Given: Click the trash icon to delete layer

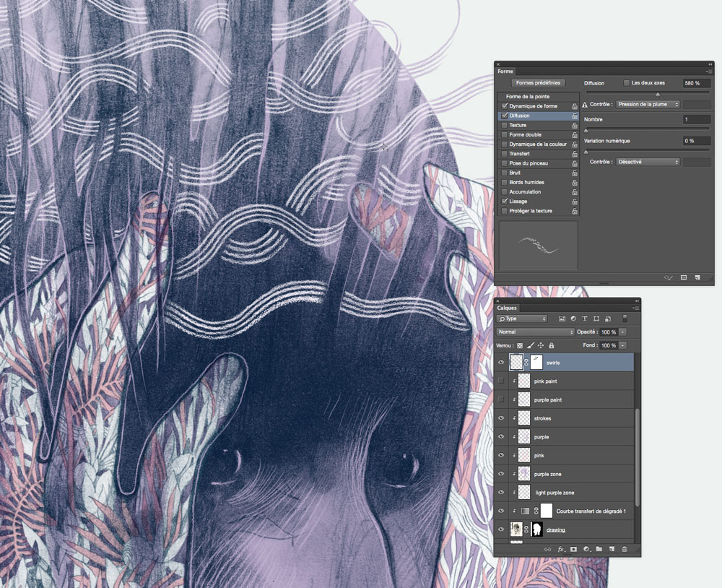Looking at the screenshot, I should (x=625, y=549).
